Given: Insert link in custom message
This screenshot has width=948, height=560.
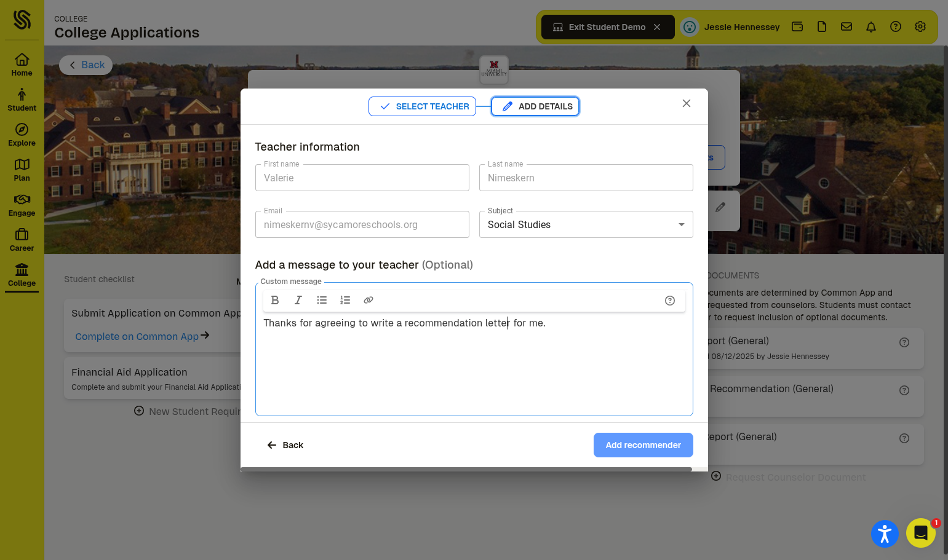Looking at the screenshot, I should (368, 300).
